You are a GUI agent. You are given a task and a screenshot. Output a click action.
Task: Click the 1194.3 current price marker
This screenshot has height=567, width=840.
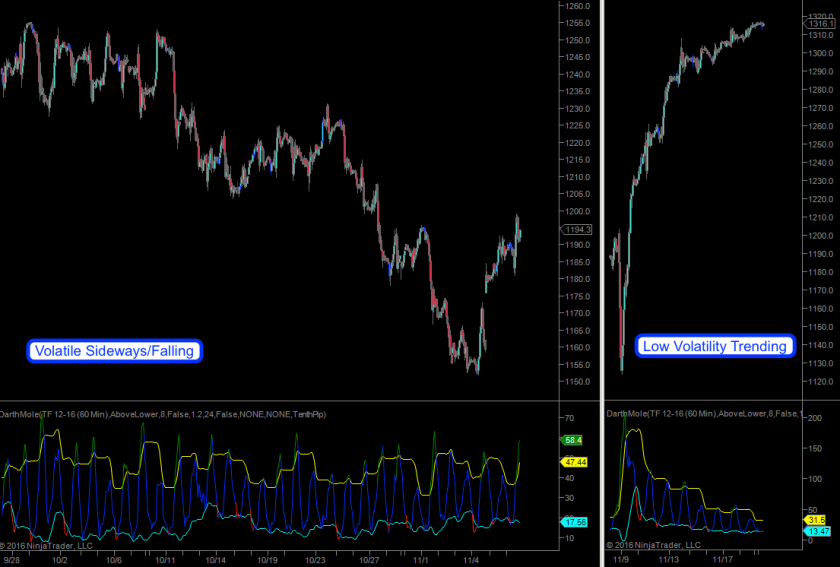576,229
